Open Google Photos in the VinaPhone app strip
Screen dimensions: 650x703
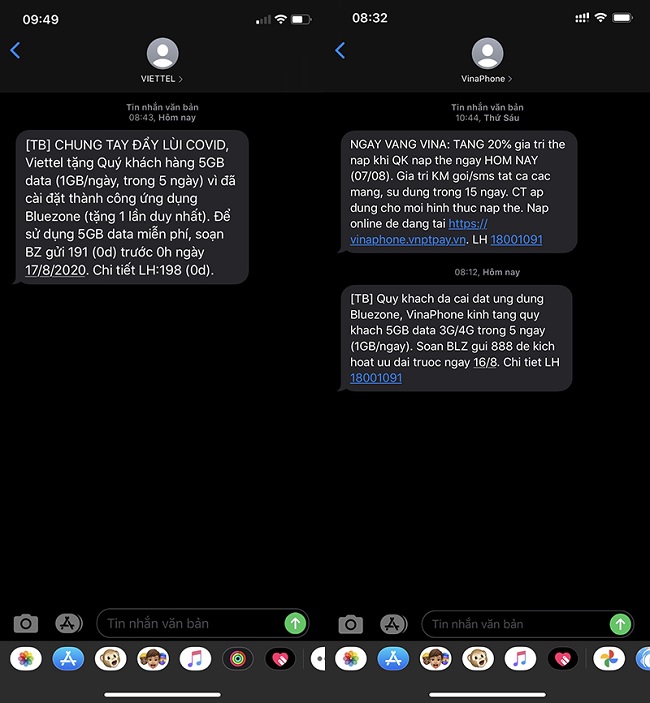coord(609,659)
